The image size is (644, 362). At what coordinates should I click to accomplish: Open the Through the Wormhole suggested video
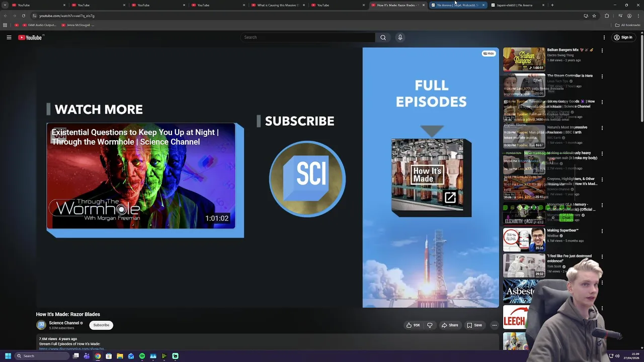(141, 176)
